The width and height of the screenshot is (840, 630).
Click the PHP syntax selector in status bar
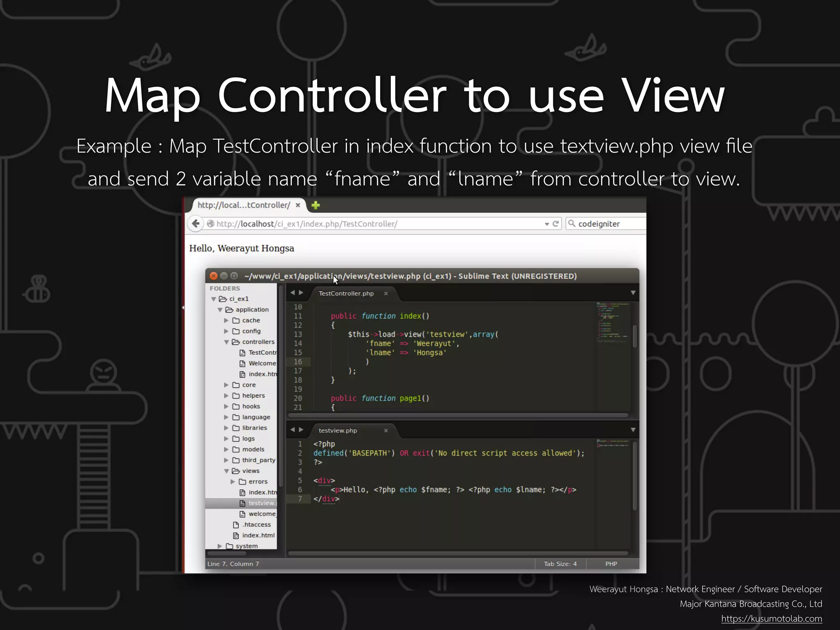pyautogui.click(x=611, y=564)
